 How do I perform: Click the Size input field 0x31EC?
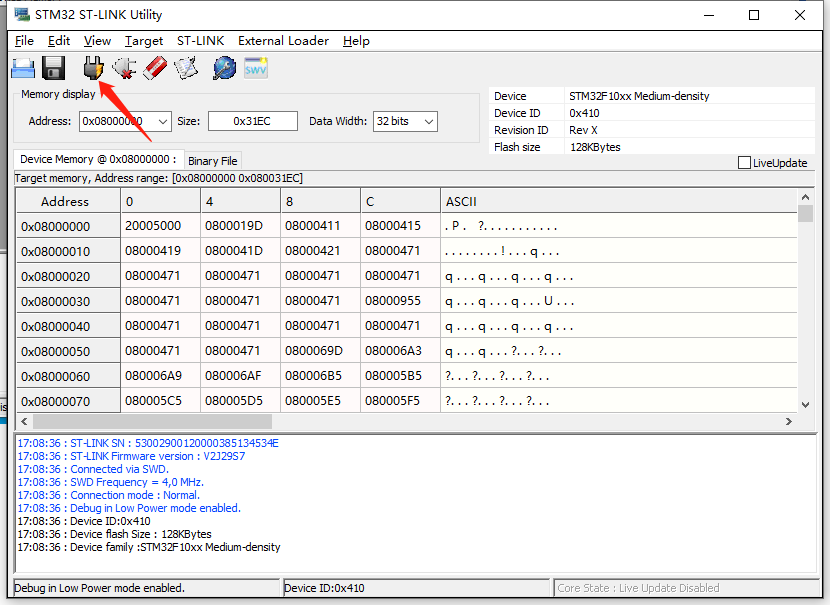pyautogui.click(x=252, y=121)
